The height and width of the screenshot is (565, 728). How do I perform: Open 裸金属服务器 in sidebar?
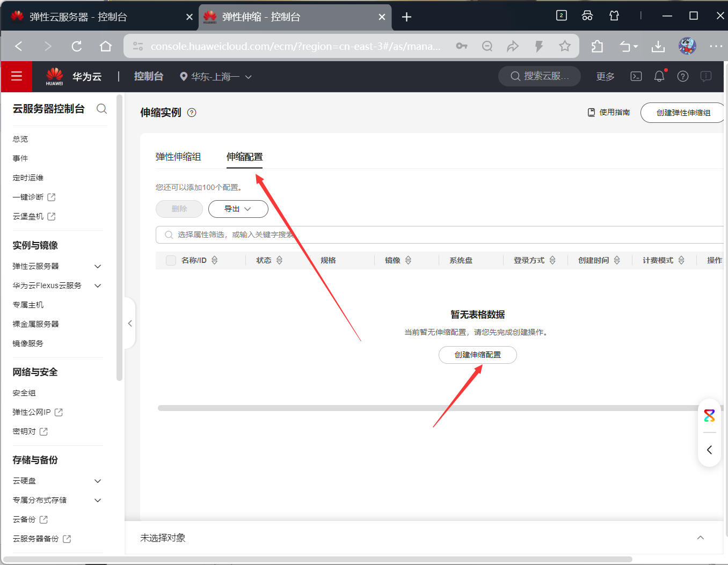click(x=36, y=324)
